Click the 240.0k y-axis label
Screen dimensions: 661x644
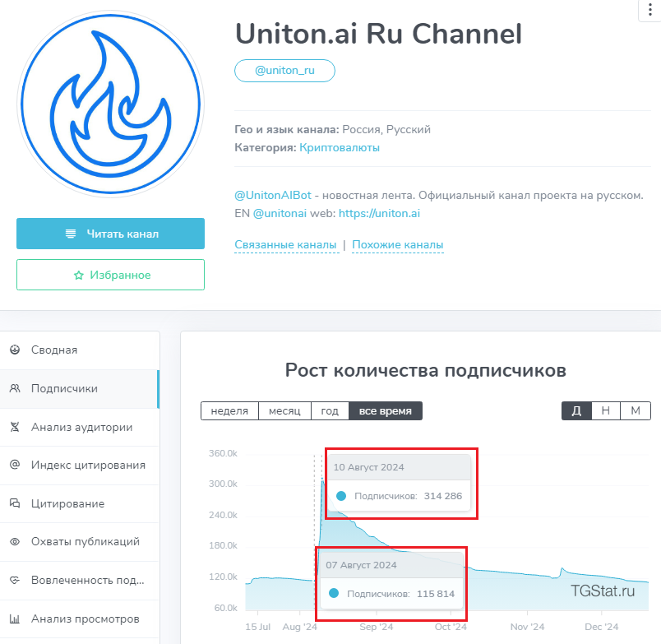[x=223, y=515]
